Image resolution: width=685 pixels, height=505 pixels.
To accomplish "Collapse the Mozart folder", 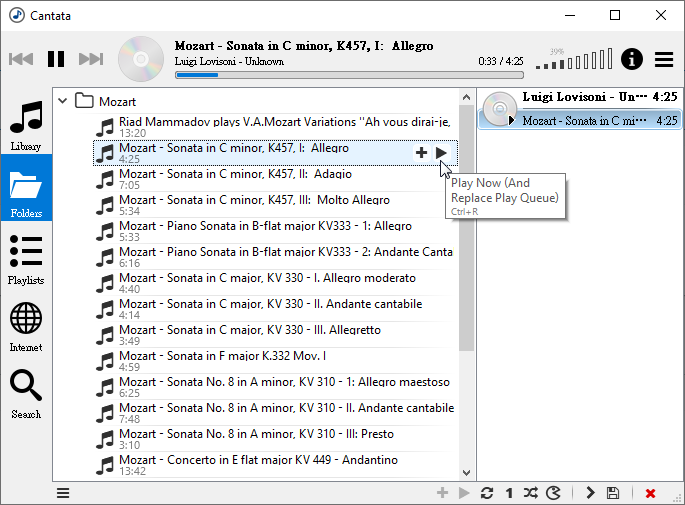I will click(62, 101).
